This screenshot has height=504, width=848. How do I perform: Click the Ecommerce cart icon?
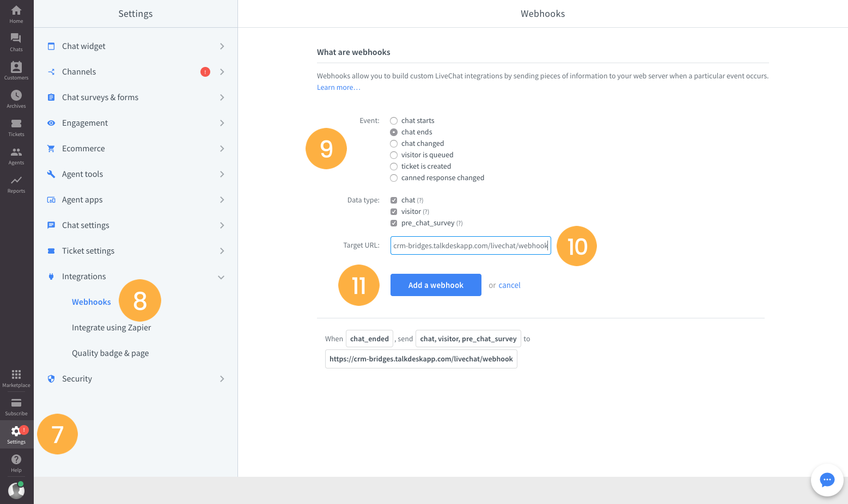(x=51, y=149)
